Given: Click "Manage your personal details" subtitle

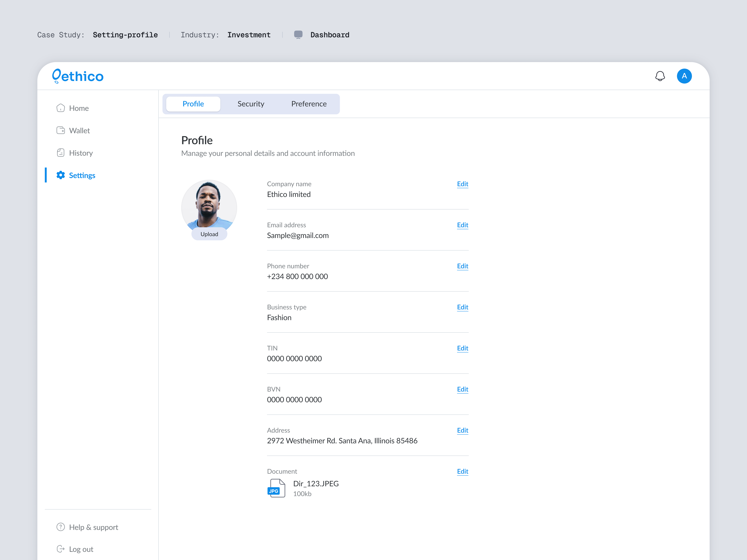Looking at the screenshot, I should (268, 154).
